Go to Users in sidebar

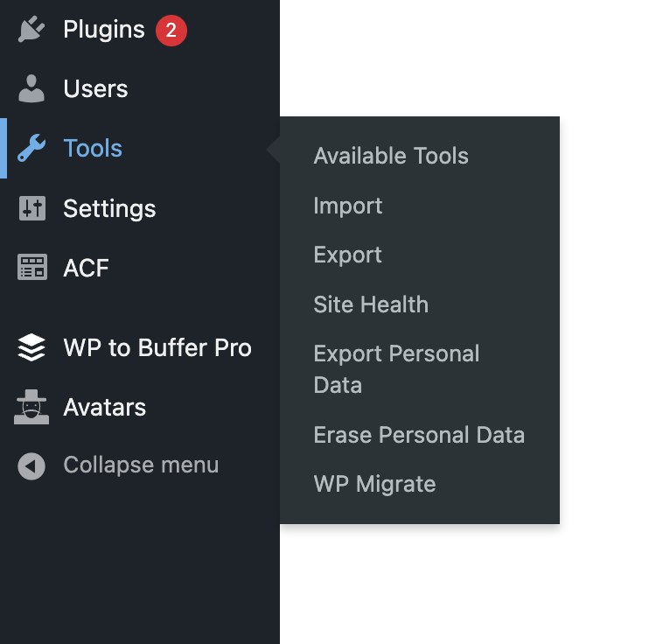tap(95, 89)
